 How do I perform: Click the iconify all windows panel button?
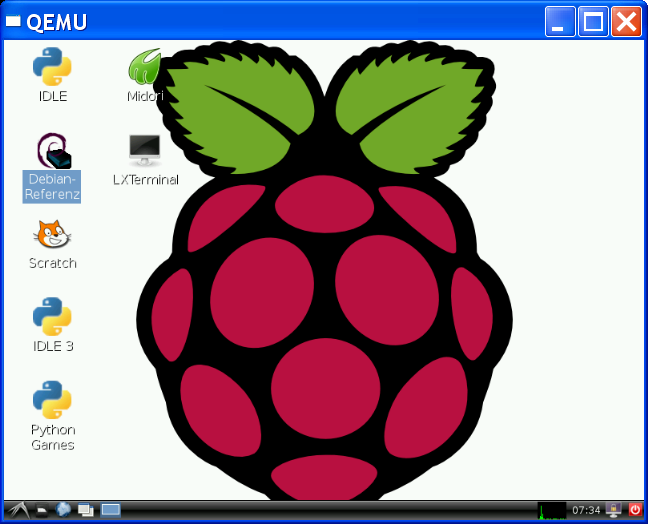[x=86, y=510]
